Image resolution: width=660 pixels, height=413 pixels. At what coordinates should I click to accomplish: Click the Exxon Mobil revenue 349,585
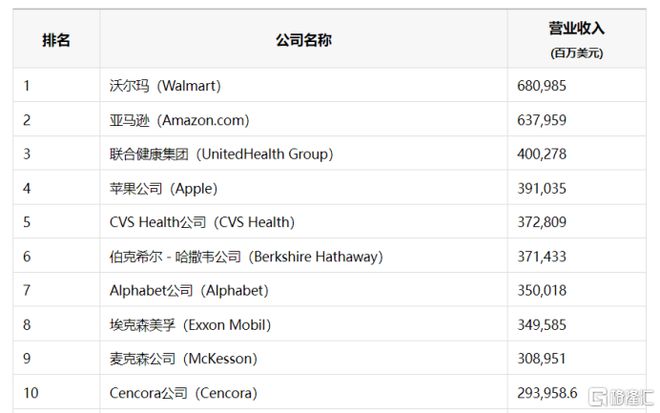pyautogui.click(x=543, y=324)
